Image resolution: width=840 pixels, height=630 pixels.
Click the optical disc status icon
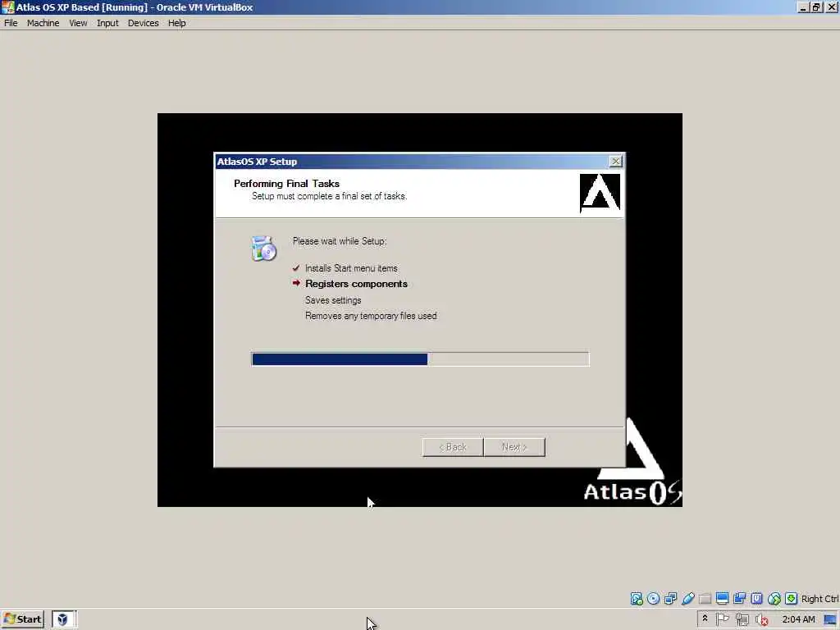pyautogui.click(x=654, y=598)
